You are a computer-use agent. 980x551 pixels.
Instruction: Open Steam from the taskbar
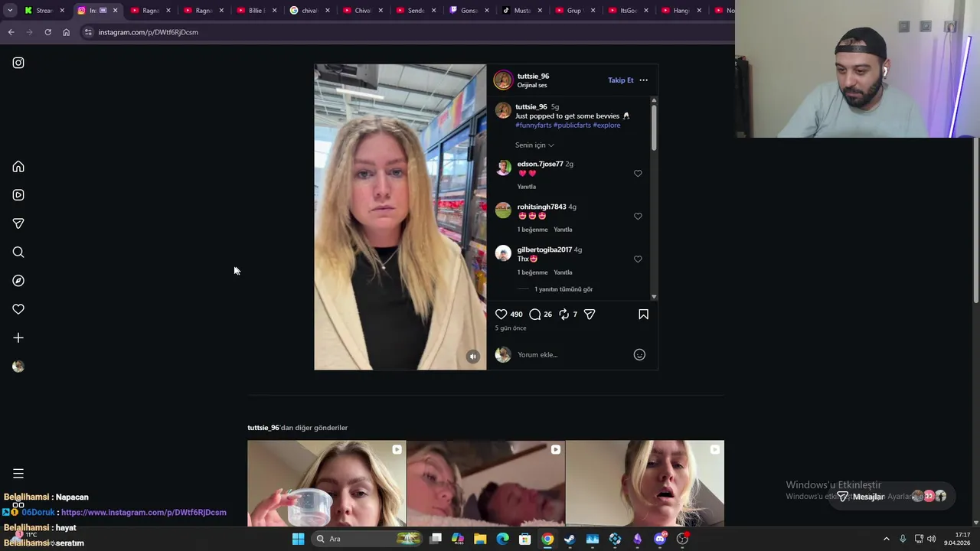[570, 539]
